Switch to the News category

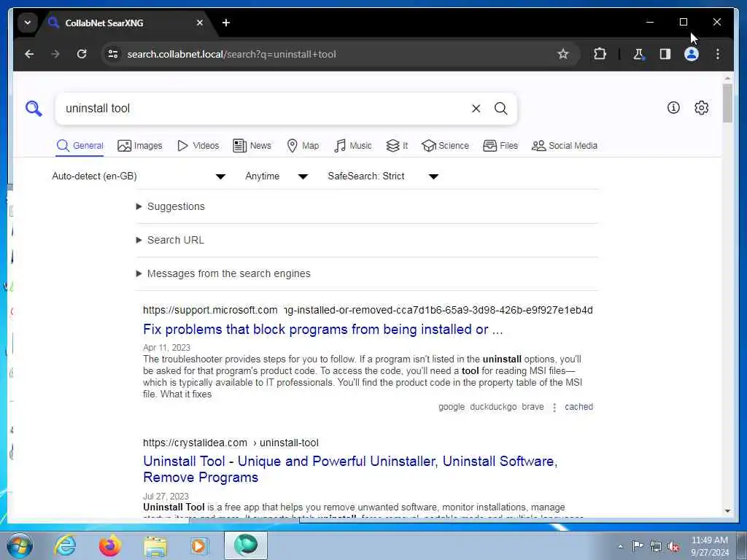[x=252, y=146]
